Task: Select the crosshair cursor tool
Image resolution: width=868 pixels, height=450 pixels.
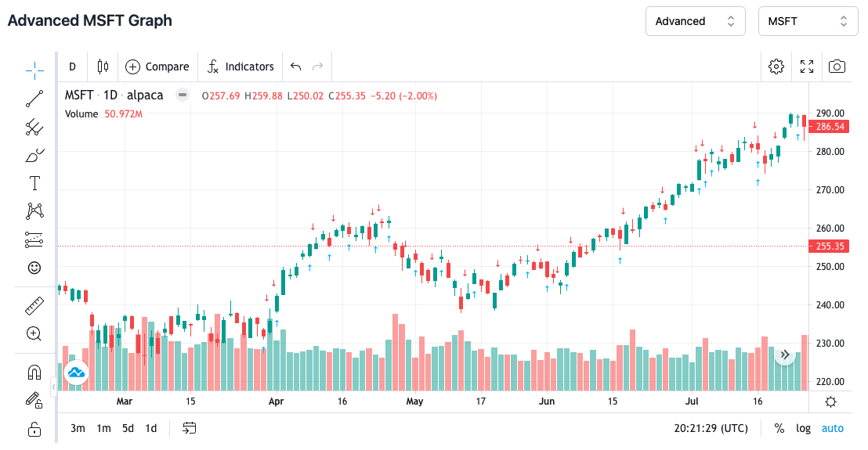Action: (x=34, y=71)
